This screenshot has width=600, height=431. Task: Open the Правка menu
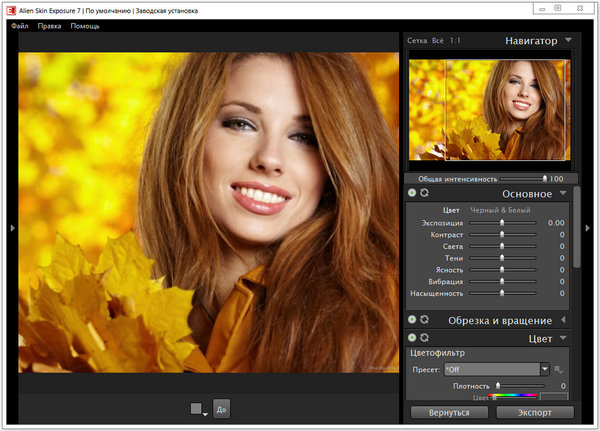(x=49, y=25)
